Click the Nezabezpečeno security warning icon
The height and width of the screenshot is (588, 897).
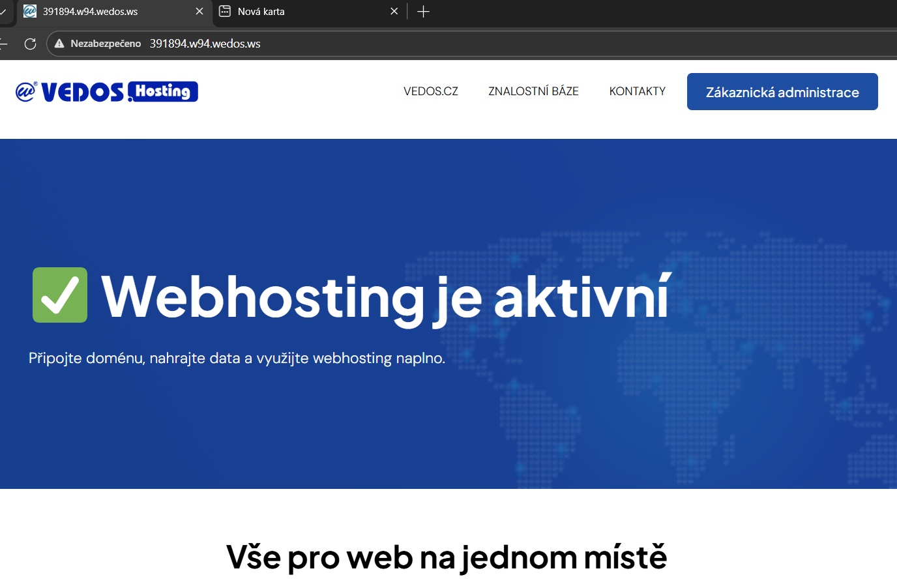click(59, 44)
